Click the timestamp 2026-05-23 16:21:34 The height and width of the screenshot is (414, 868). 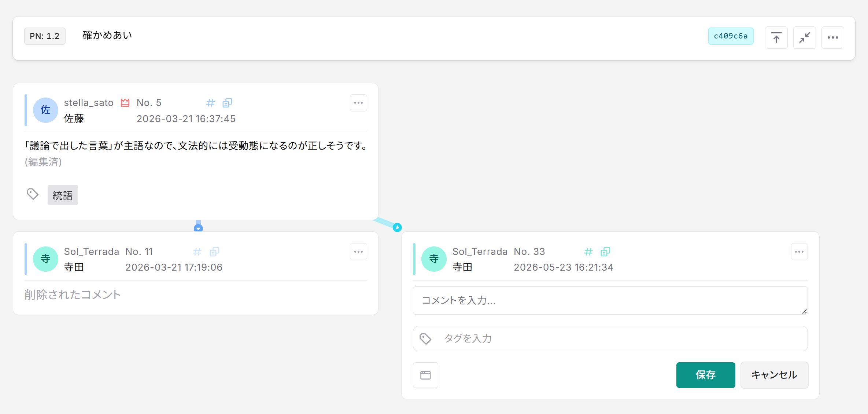coord(564,267)
